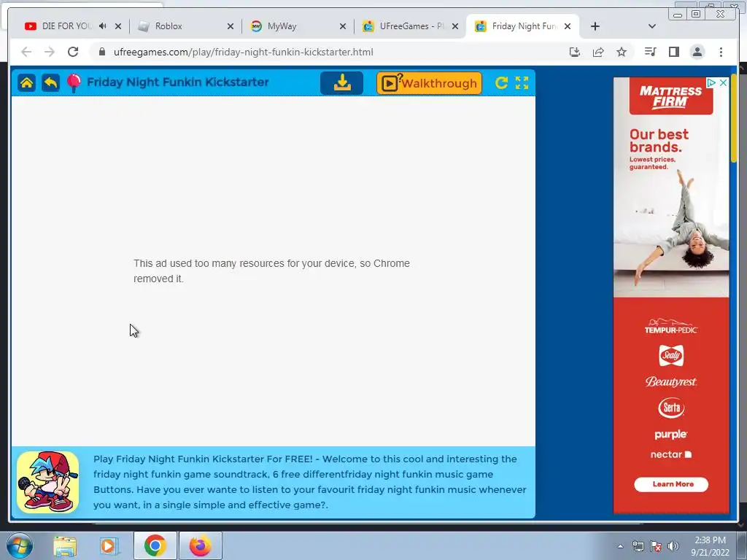Reload the current page
The image size is (747, 560).
[73, 52]
